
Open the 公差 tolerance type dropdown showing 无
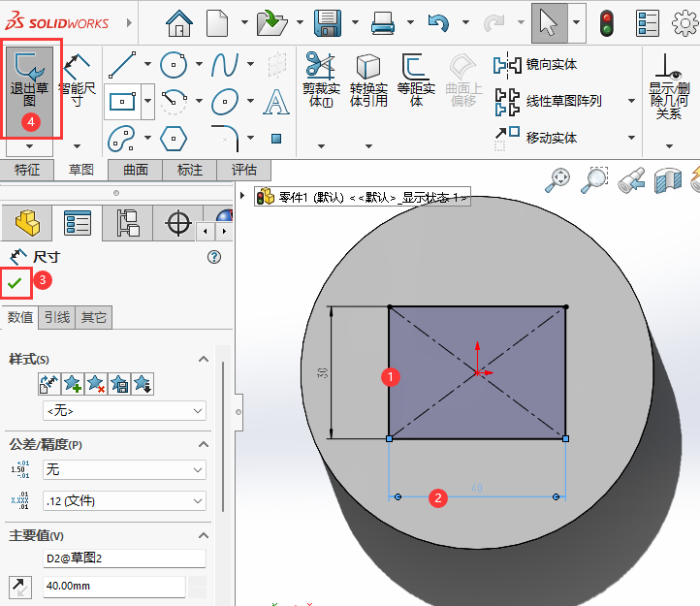pos(124,469)
